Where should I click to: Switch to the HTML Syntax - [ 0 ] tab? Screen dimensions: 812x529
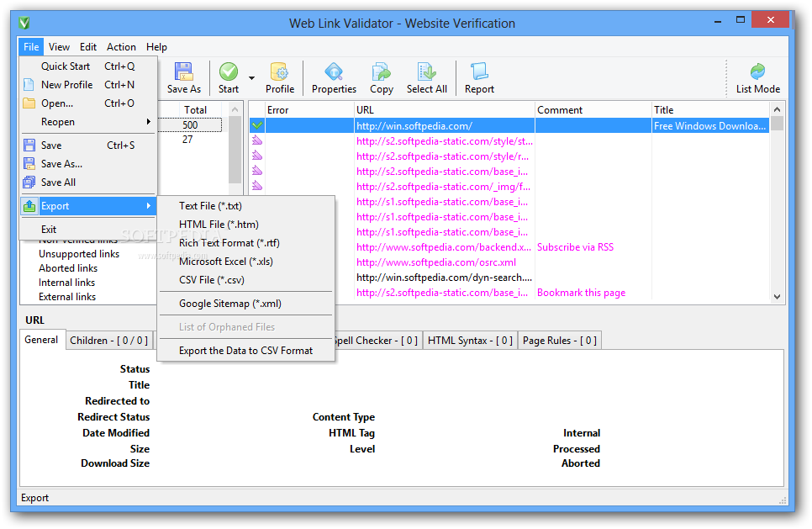tap(470, 341)
